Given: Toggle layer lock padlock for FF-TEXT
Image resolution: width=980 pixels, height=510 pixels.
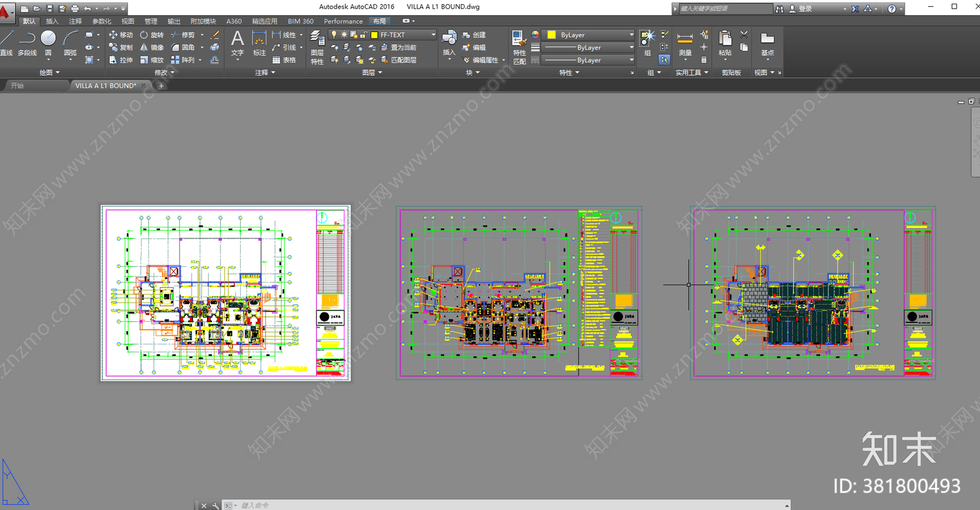Looking at the screenshot, I should pyautogui.click(x=363, y=35).
